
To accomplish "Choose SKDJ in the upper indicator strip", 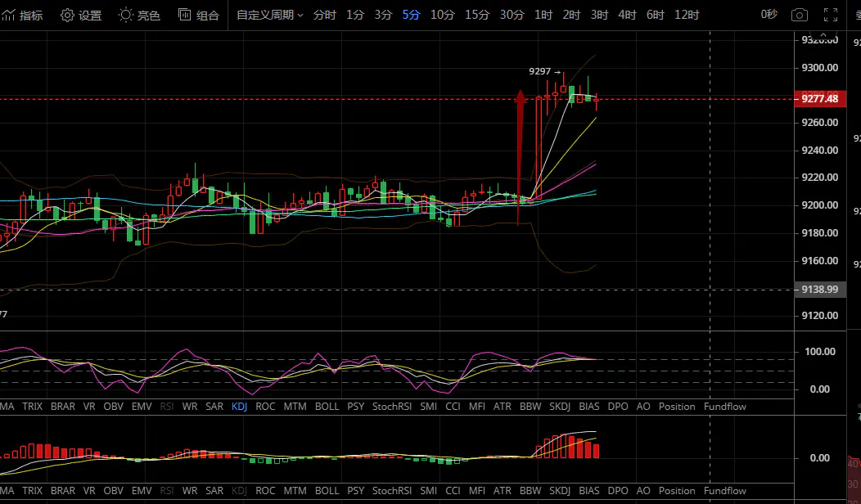I will (x=560, y=407).
